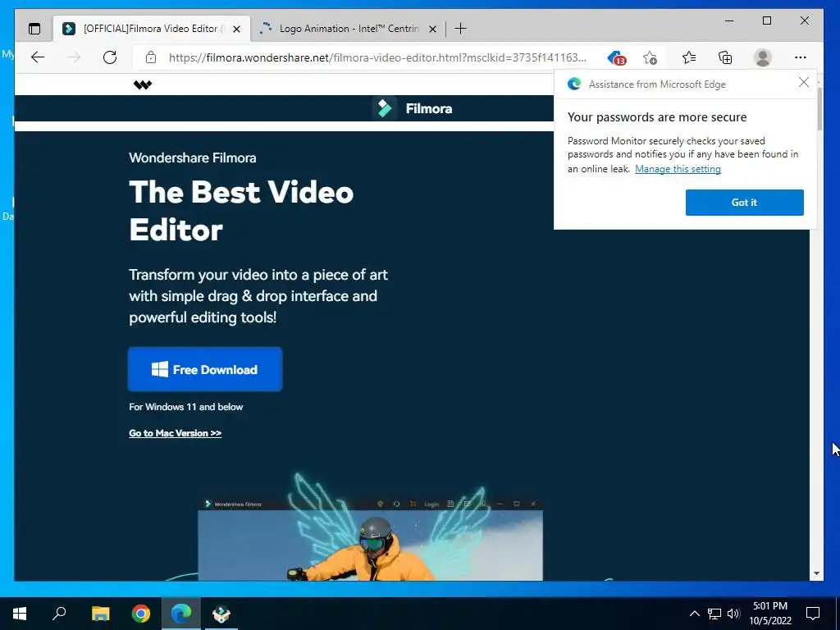Open the Windows Start menu
This screenshot has width=840, height=630.
point(20,614)
